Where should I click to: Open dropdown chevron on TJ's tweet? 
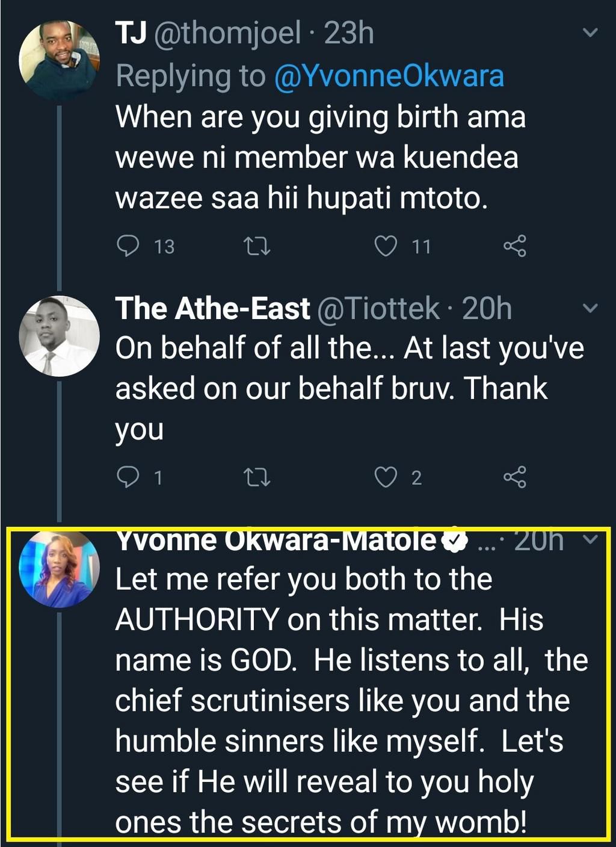(x=591, y=33)
